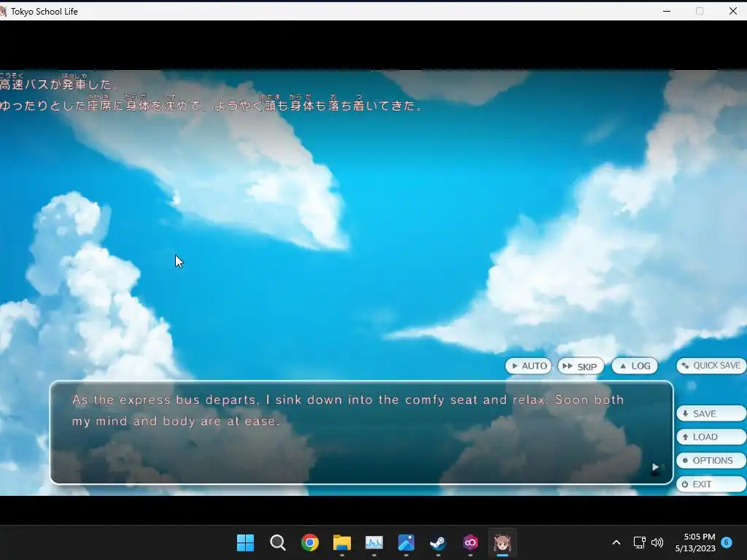The image size is (747, 560).
Task: Open the Photos app from the taskbar
Action: click(x=406, y=542)
